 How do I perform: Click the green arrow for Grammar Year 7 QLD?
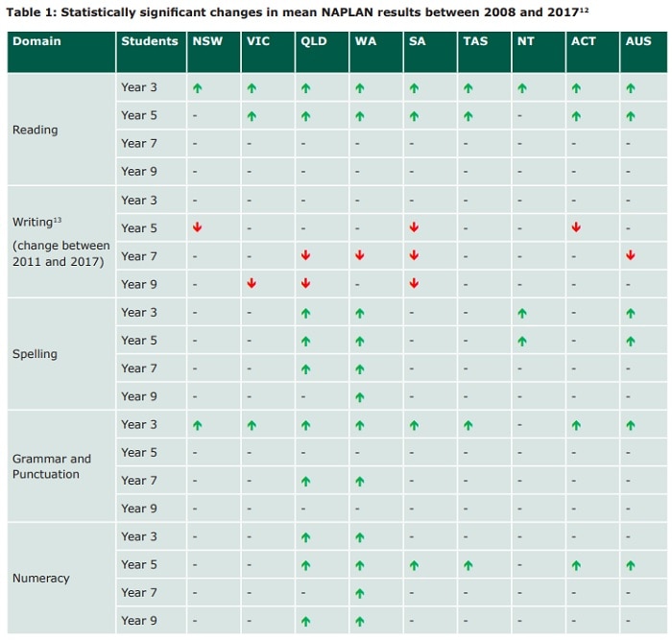[305, 481]
